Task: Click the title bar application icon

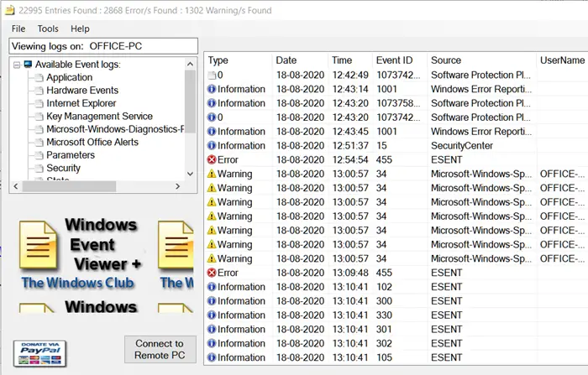Action: point(9,10)
